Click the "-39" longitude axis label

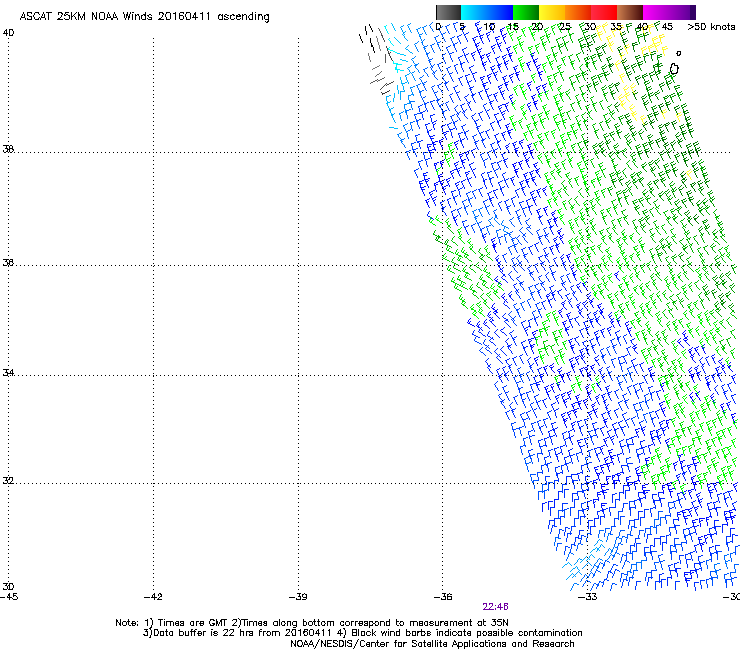(298, 597)
